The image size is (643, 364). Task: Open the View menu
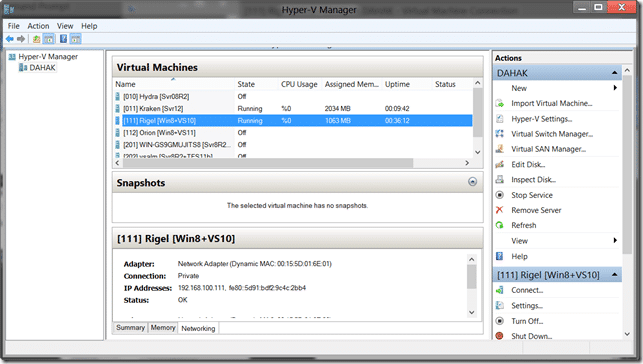pos(65,26)
